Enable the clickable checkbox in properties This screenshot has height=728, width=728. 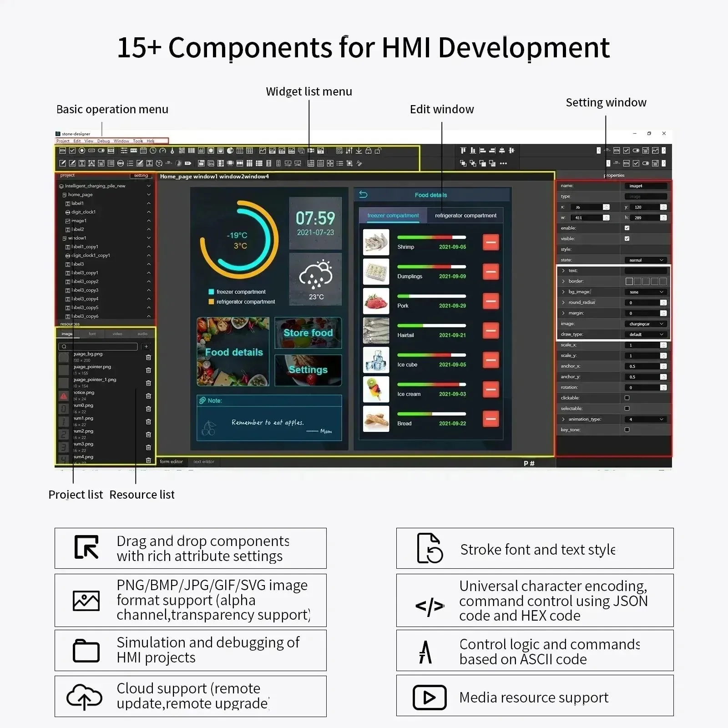point(627,398)
